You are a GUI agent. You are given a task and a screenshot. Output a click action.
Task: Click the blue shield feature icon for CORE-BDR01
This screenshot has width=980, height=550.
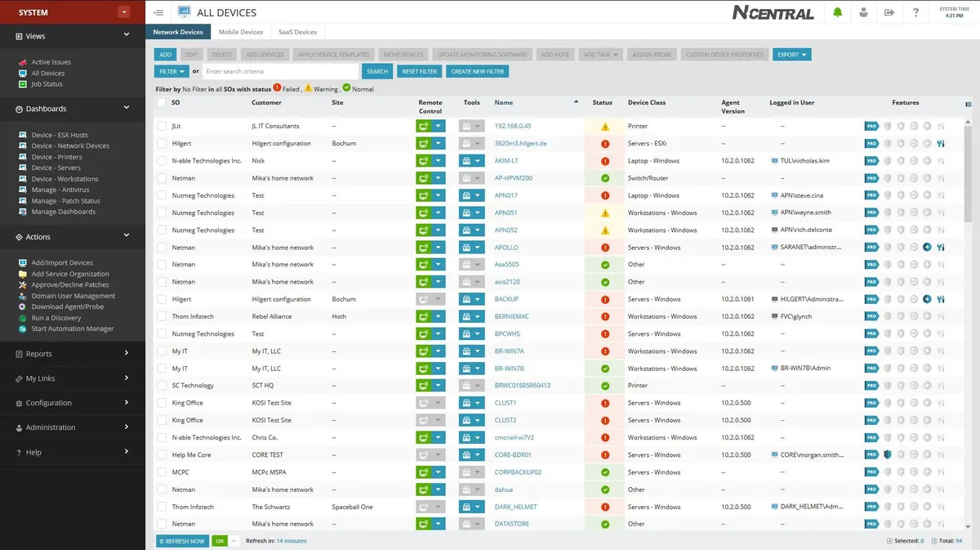(887, 454)
